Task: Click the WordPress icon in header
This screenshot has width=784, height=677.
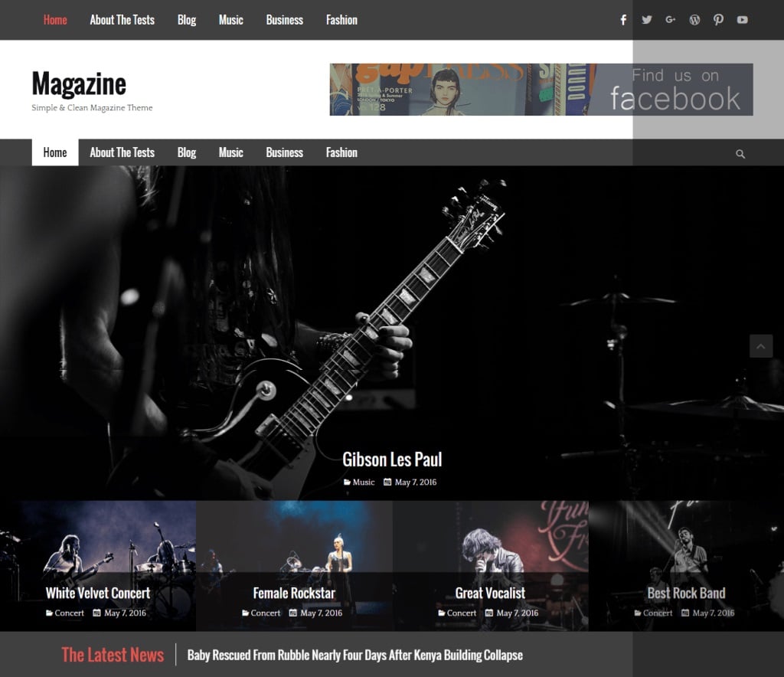Action: (x=694, y=20)
